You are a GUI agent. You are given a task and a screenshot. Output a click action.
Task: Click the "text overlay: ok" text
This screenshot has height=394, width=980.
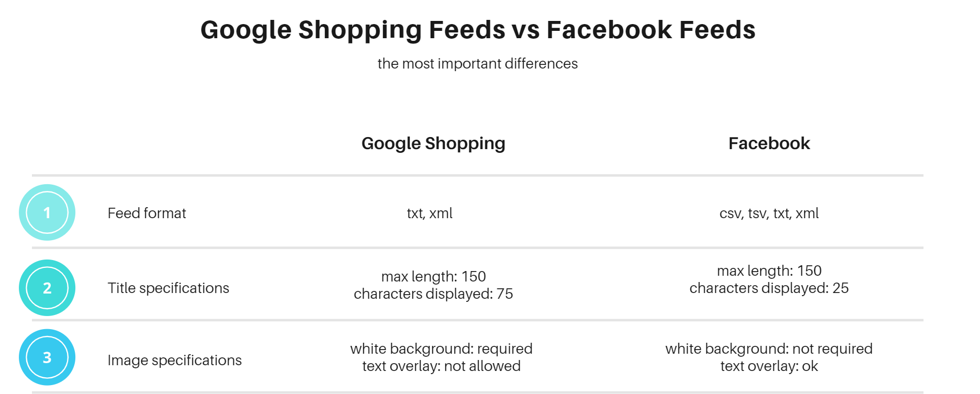769,366
